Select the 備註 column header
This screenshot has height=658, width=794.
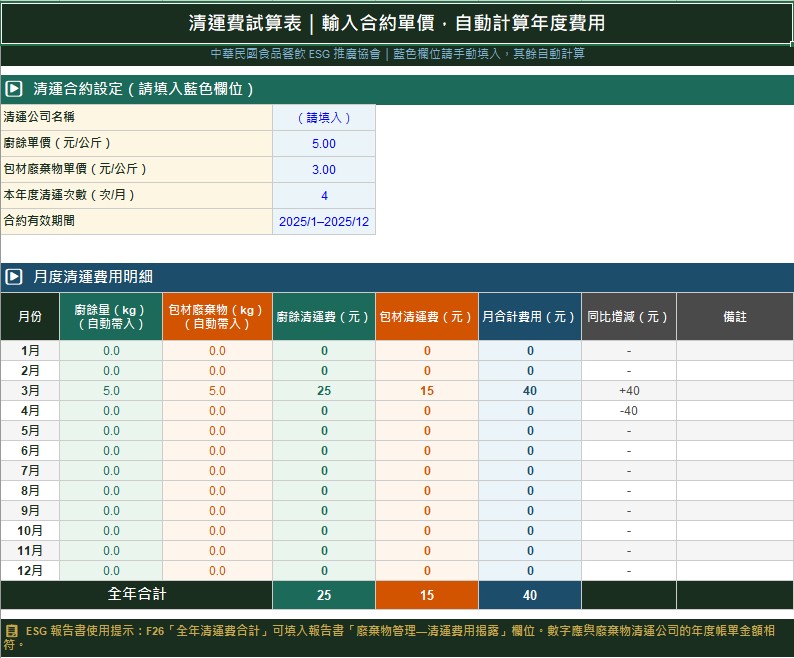click(x=734, y=317)
